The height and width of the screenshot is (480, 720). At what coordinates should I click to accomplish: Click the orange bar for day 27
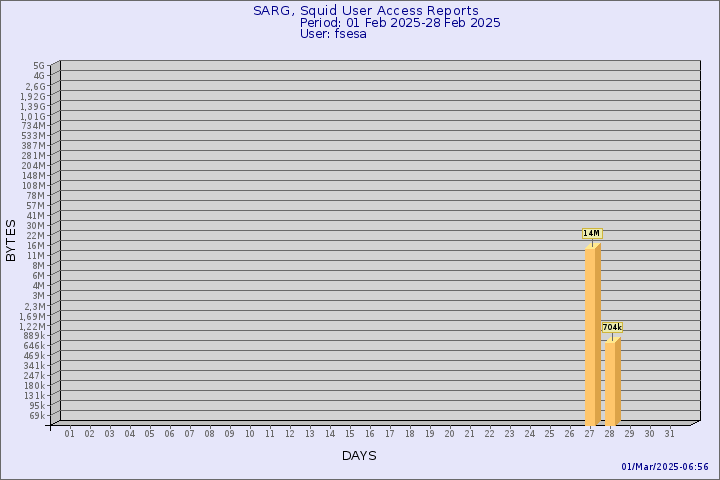click(x=592, y=335)
